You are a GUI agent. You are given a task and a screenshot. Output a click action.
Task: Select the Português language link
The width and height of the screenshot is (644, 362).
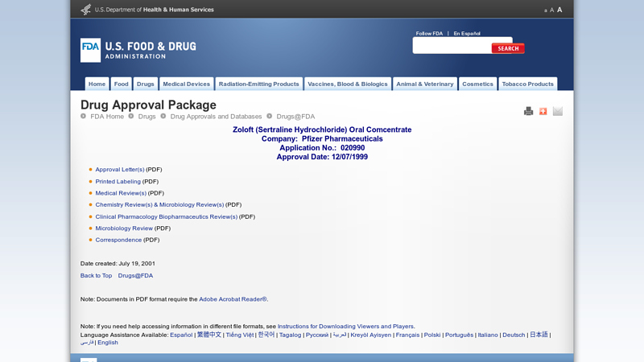459,335
